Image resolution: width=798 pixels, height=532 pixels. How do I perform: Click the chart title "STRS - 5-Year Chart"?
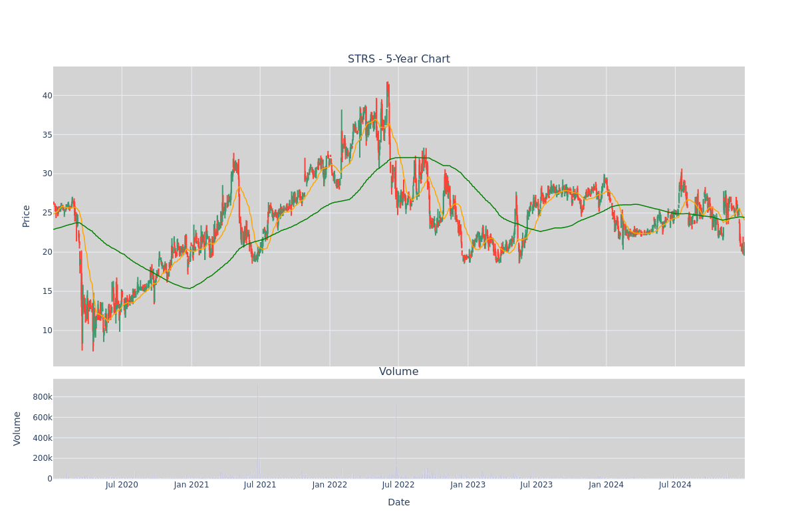[x=399, y=59]
